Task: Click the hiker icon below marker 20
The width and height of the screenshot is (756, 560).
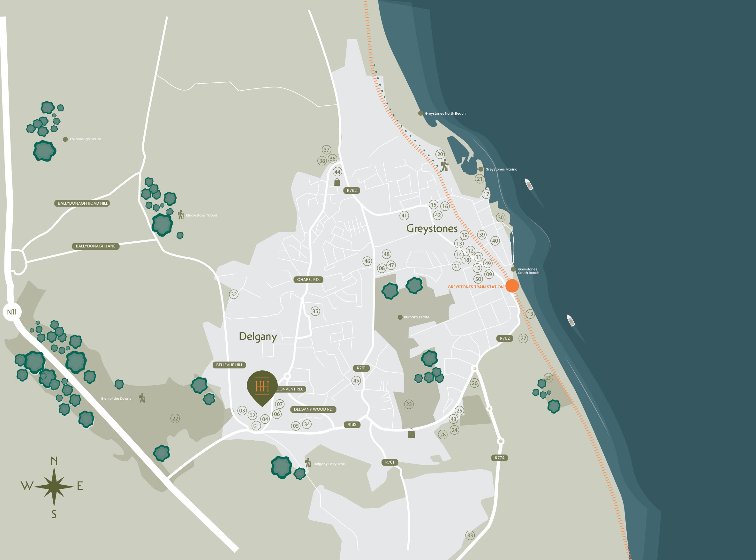Action: (445, 165)
